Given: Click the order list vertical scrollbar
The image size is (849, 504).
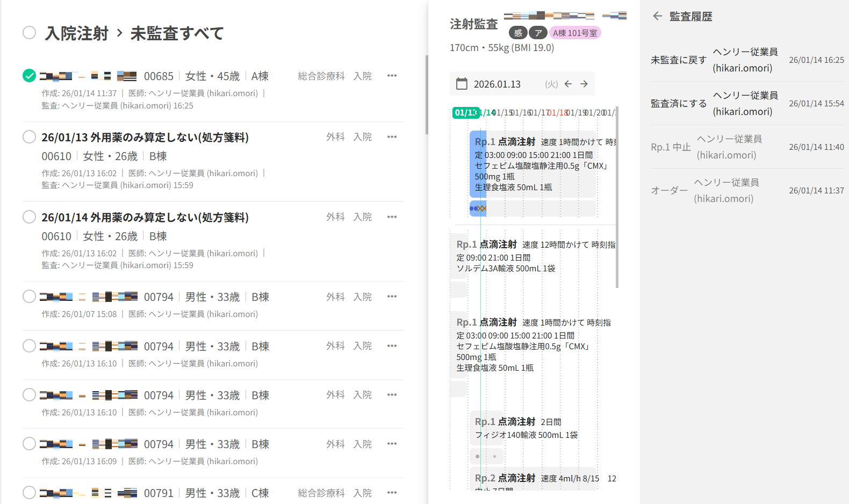Looking at the screenshot, I should tap(427, 95).
